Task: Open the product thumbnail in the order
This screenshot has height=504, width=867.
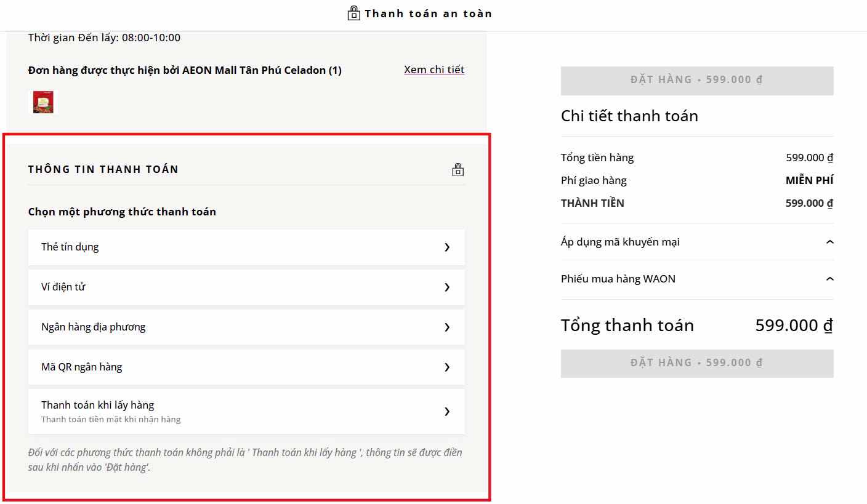Action: (x=43, y=102)
